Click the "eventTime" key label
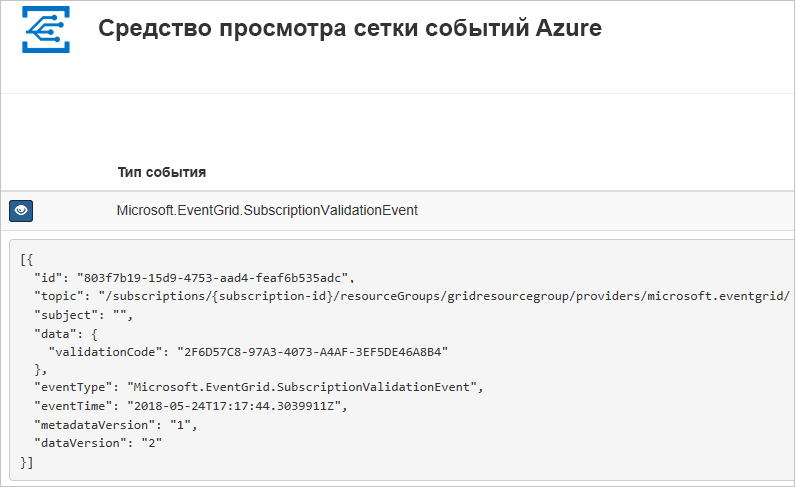Image resolution: width=795 pixels, height=487 pixels. 73,406
